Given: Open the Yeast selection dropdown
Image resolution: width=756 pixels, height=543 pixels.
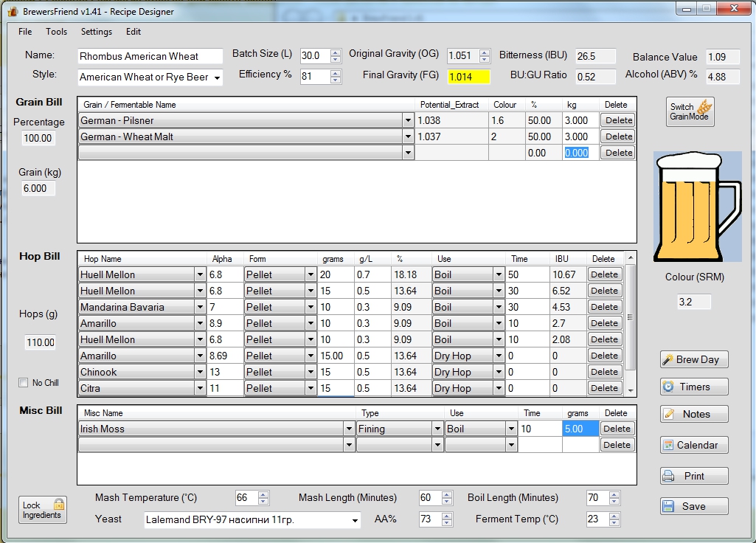Looking at the screenshot, I should pos(356,520).
